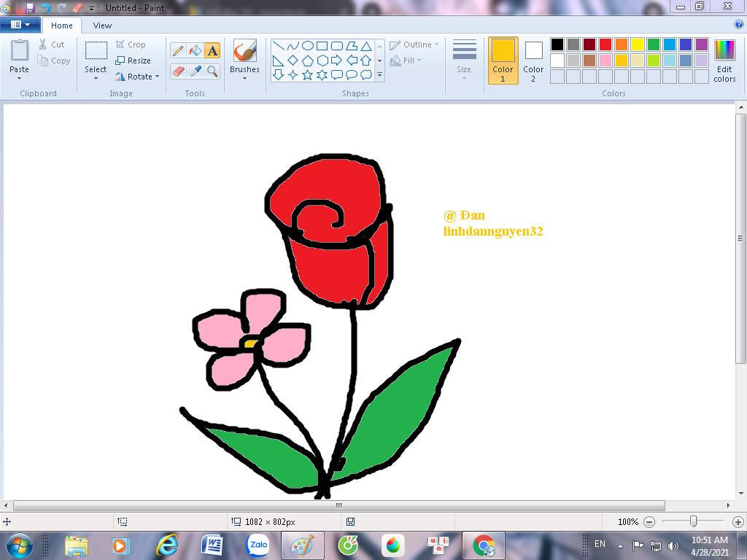The width and height of the screenshot is (747, 560).
Task: Open the Paste dropdown arrow
Action: click(19, 79)
